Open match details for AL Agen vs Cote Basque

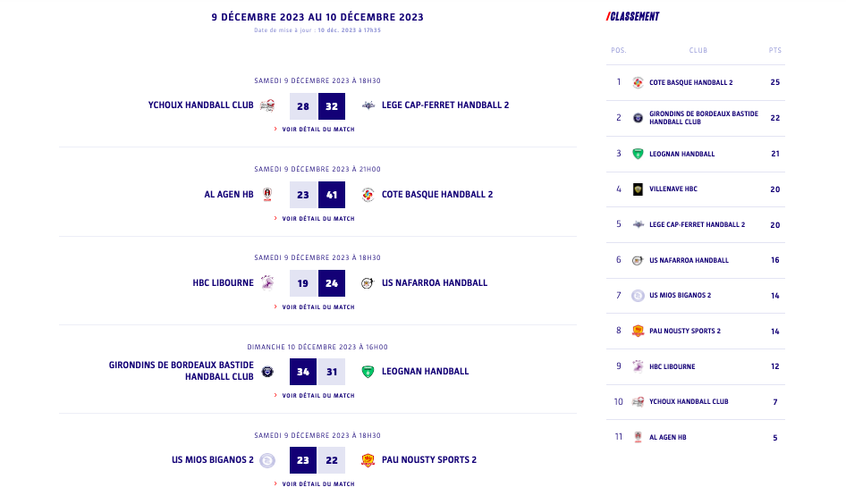(x=317, y=218)
